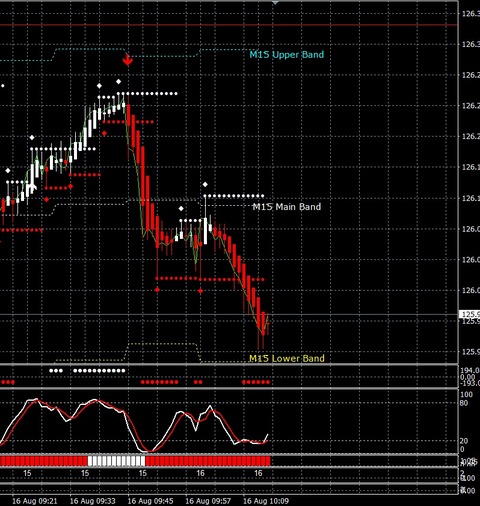Click the 16 Aug 09:57 time label
This screenshot has height=506, width=480.
(208, 501)
